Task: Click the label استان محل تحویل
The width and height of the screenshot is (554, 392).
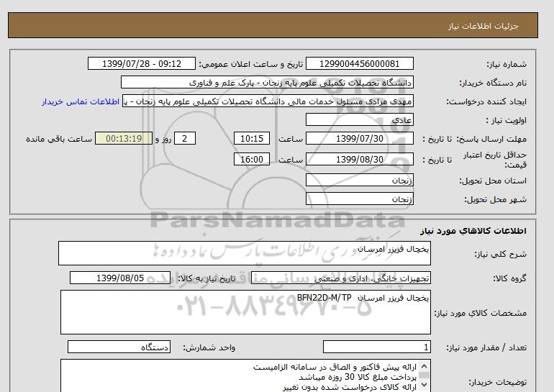Action: (493, 181)
